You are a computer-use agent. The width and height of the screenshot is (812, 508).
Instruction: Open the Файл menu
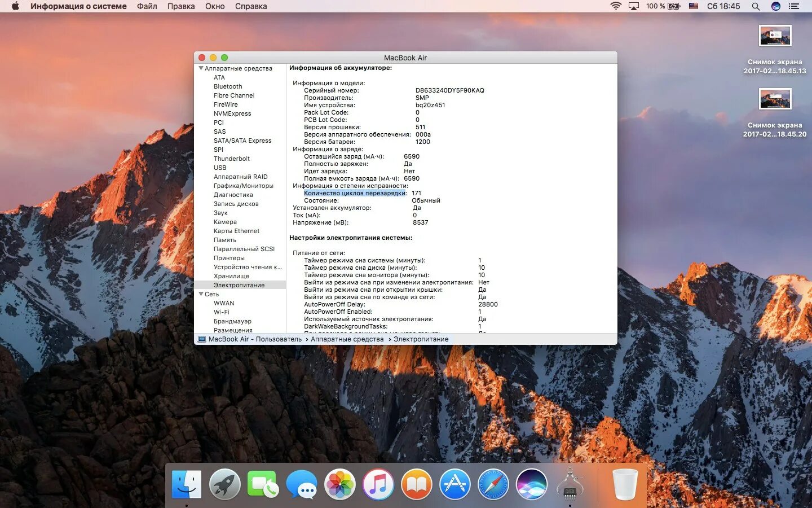147,6
